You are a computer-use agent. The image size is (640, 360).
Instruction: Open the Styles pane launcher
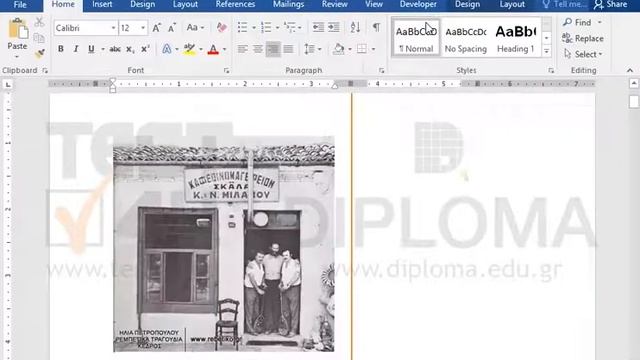(x=551, y=71)
